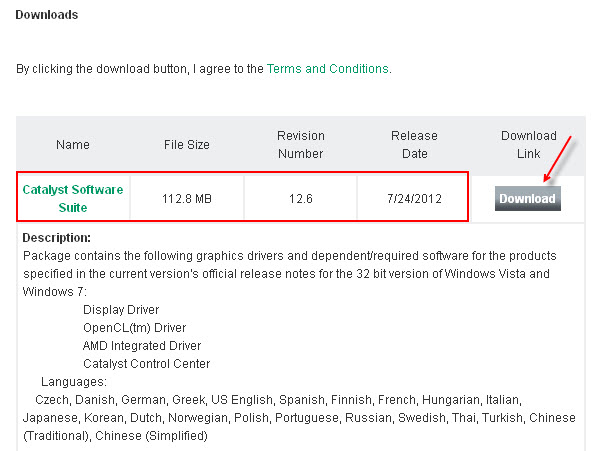
Task: Click the 12.6 revision number cell
Action: pyautogui.click(x=301, y=198)
